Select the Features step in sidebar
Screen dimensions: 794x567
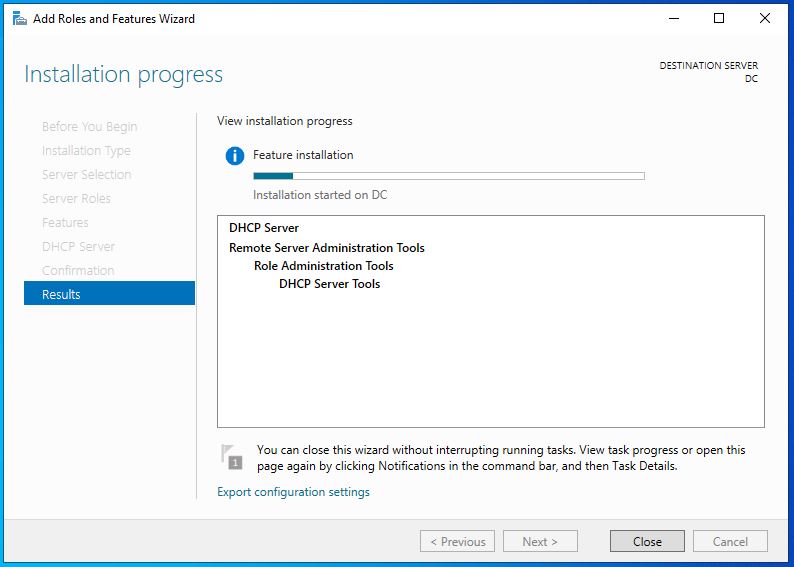coord(65,223)
